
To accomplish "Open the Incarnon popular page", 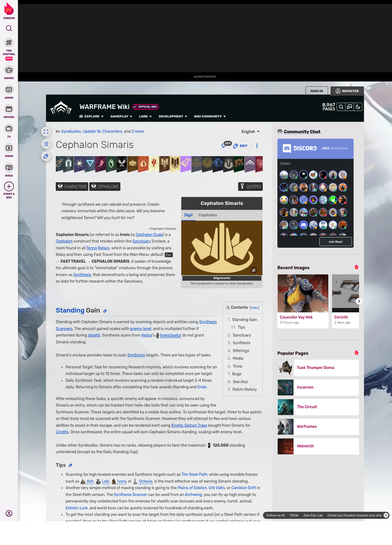I will 318,387.
